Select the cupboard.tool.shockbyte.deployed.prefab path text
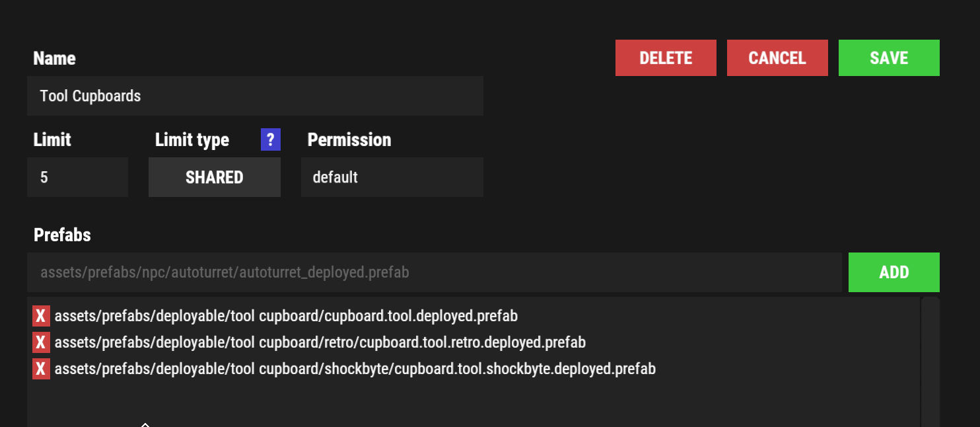 355,369
